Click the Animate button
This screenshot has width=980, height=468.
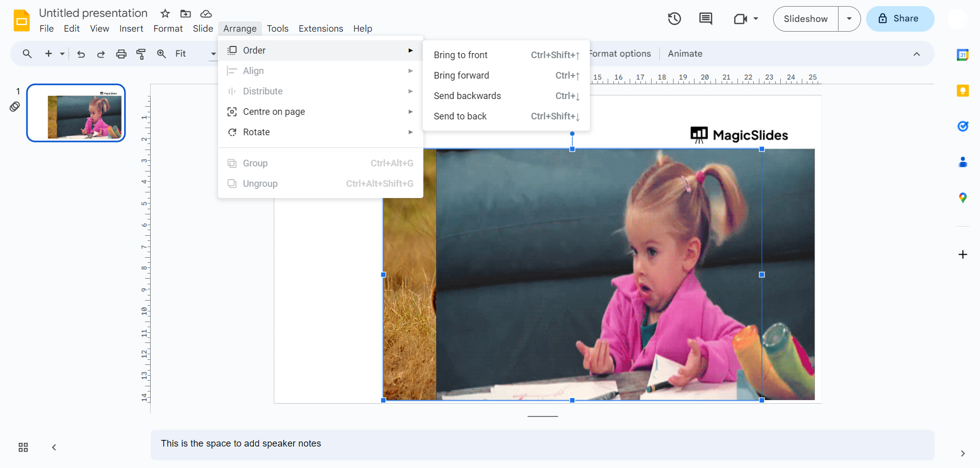click(x=685, y=54)
